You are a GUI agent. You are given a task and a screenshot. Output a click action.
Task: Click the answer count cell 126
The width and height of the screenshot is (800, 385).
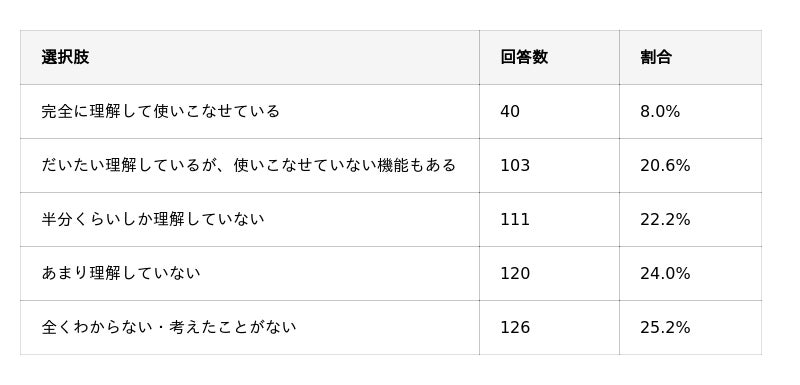[x=515, y=327]
